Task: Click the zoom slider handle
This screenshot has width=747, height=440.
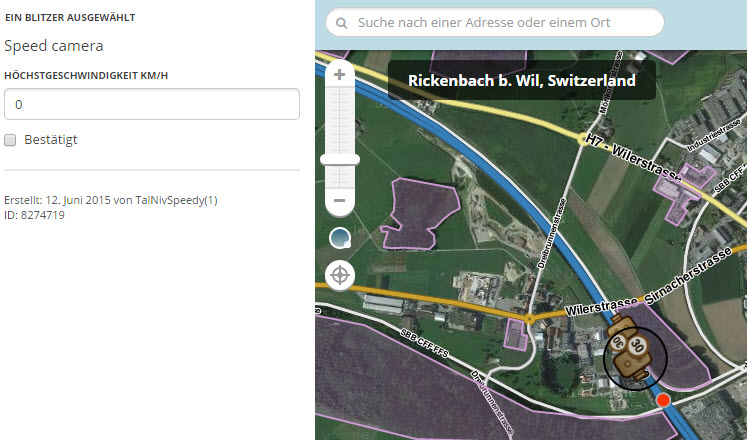Action: point(340,160)
